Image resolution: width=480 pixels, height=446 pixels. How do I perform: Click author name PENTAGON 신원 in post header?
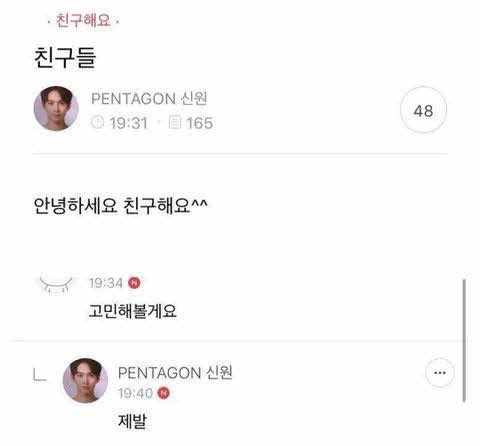click(149, 99)
